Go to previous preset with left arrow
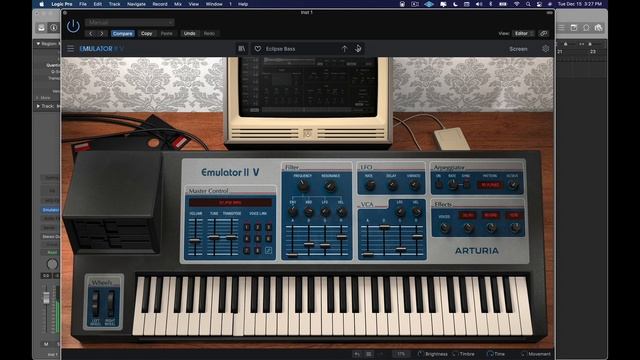The height and width of the screenshot is (360, 640). [x=91, y=33]
